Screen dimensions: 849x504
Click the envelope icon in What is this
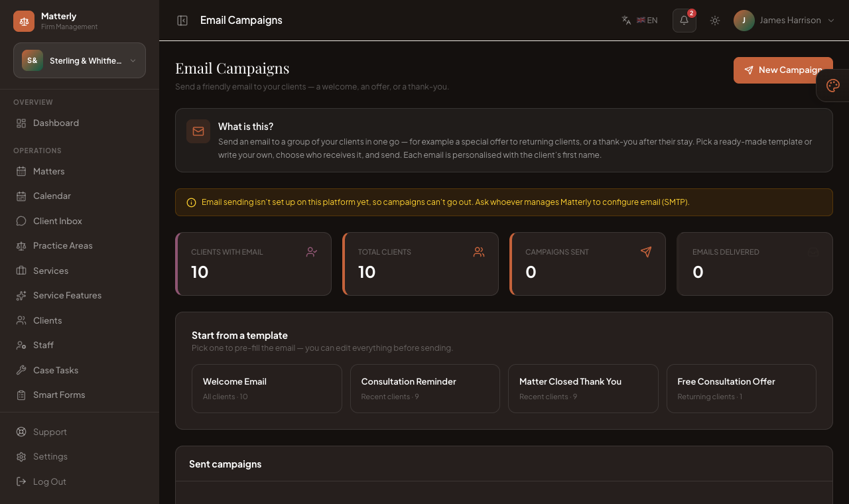point(198,131)
